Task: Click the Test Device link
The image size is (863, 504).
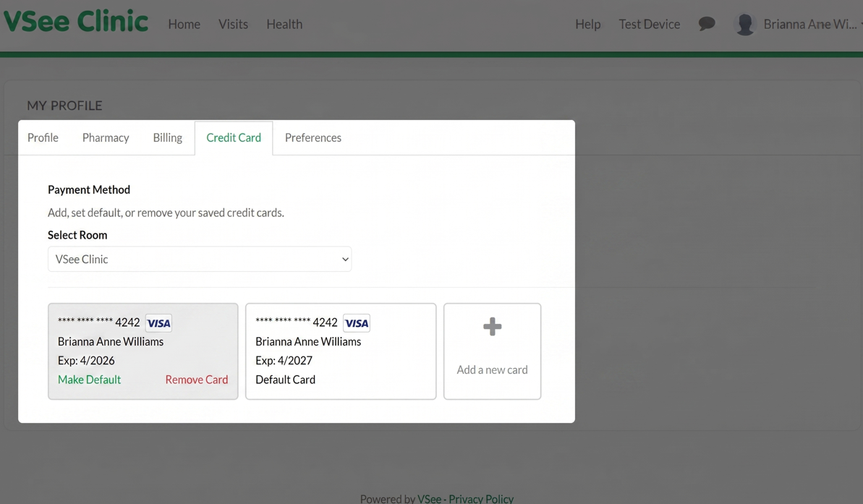Action: click(x=649, y=24)
